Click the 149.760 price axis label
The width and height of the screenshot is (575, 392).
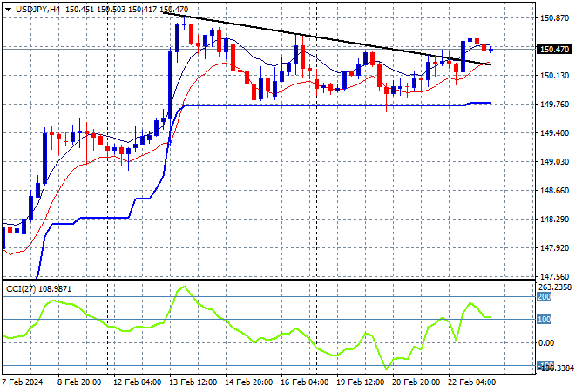pyautogui.click(x=554, y=105)
